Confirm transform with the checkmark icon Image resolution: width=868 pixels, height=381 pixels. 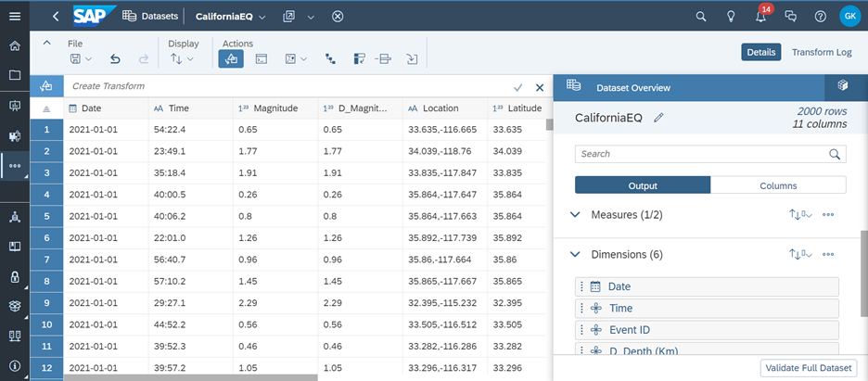point(517,86)
